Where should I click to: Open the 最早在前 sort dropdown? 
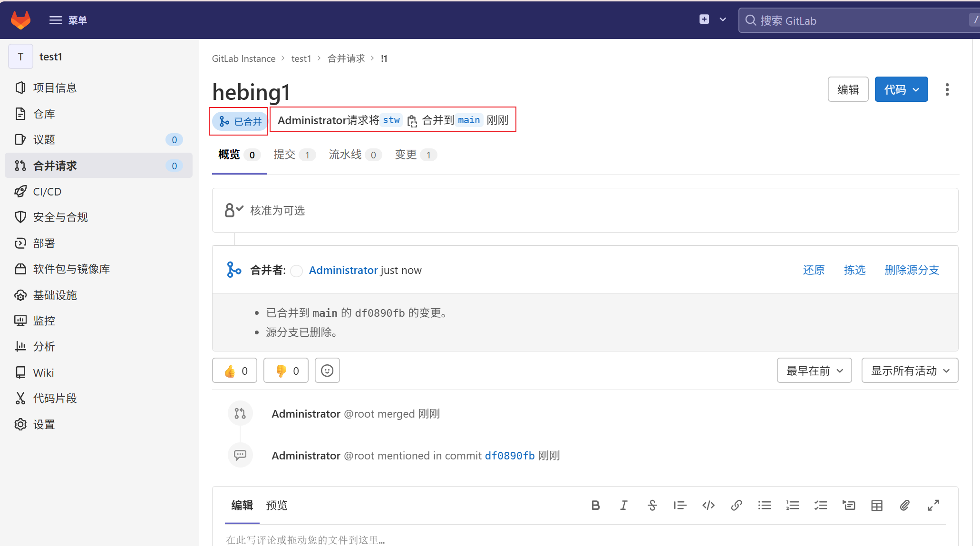(814, 370)
